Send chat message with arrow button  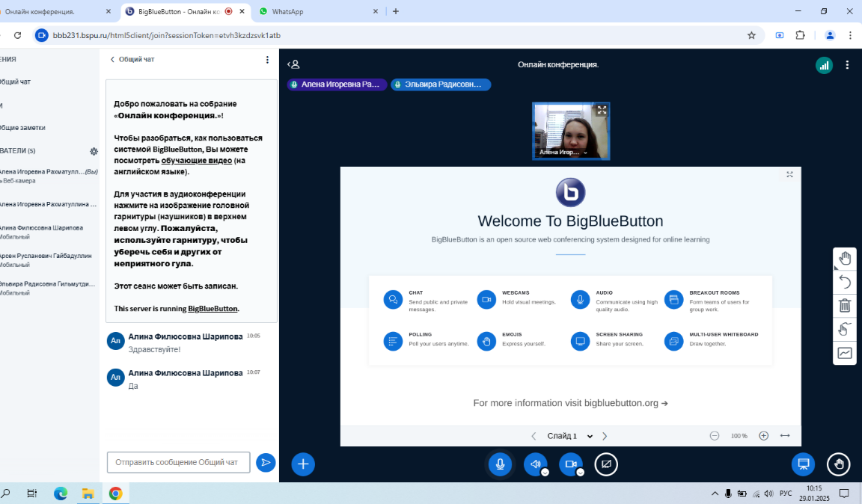266,463
